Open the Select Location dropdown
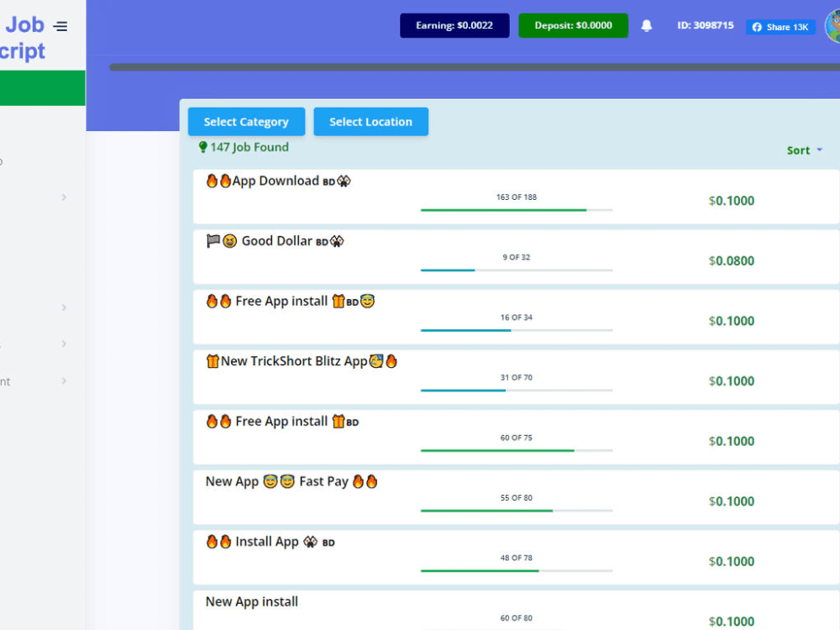Screen dimensions: 840x630 370,121
